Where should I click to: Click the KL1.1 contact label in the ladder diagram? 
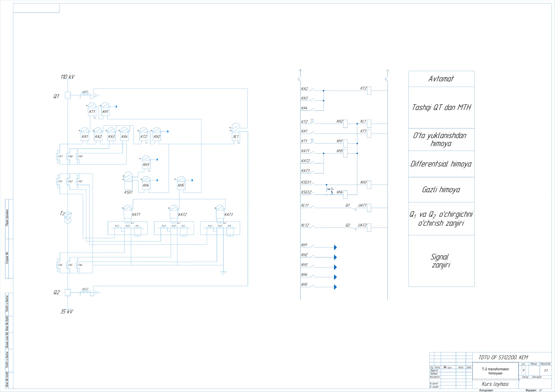305,205
